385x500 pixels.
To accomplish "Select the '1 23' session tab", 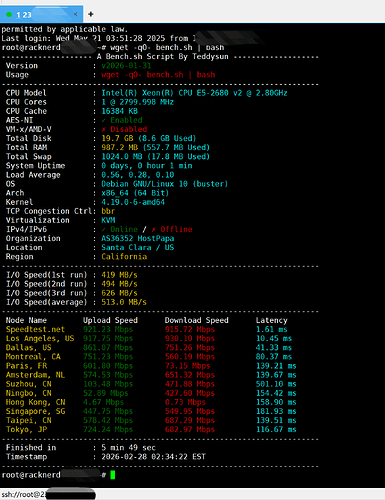I will [x=41, y=14].
